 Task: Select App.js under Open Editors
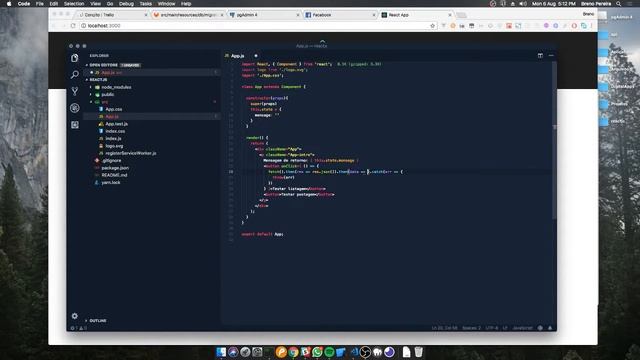[152, 72]
